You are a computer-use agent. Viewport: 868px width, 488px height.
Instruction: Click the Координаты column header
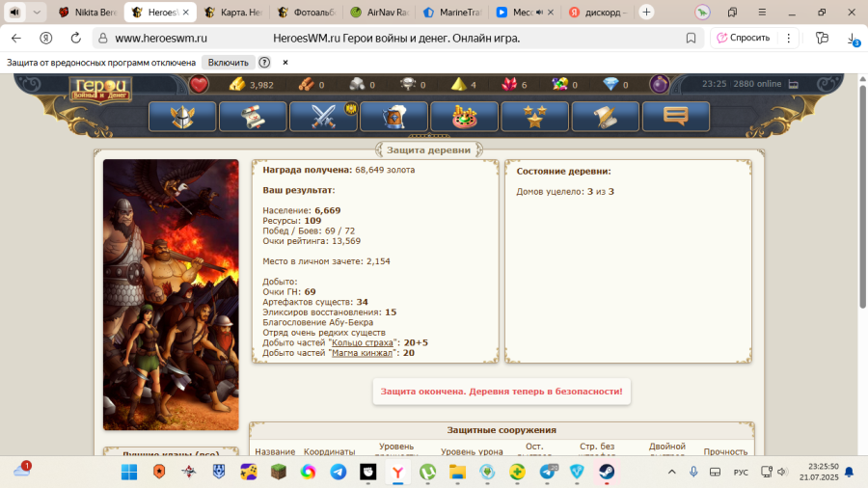(x=330, y=451)
